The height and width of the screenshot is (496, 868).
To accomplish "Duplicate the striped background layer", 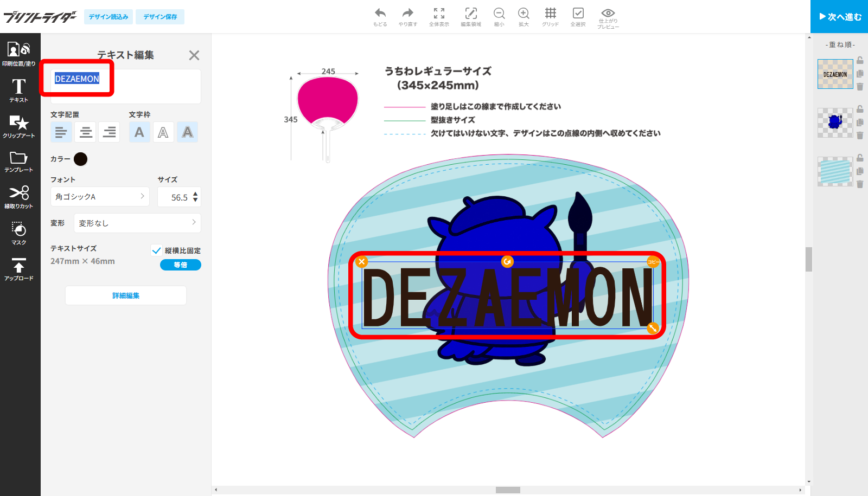I will click(860, 171).
